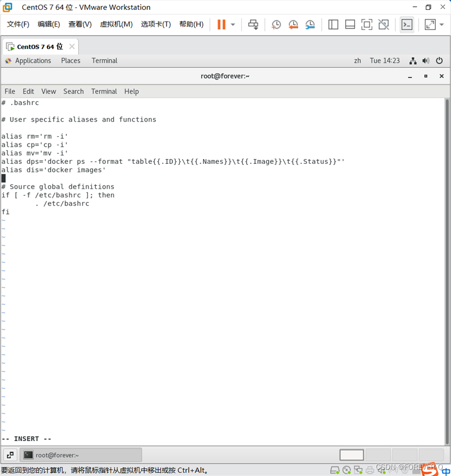Viewport: 451px width, 476px height.
Task: Select the CentOS 7 64 位 tab
Action: [40, 47]
